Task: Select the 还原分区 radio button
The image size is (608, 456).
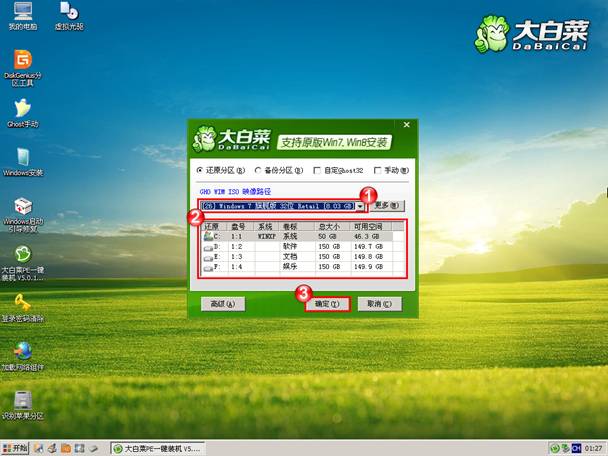Action: [x=201, y=170]
